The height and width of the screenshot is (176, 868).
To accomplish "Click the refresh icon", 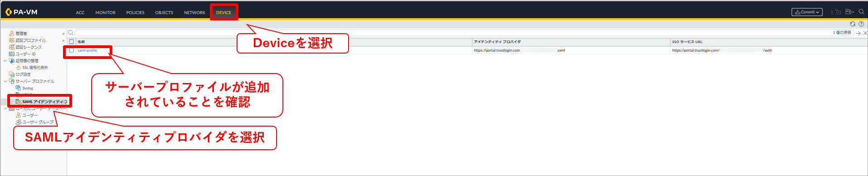I will pyautogui.click(x=853, y=24).
